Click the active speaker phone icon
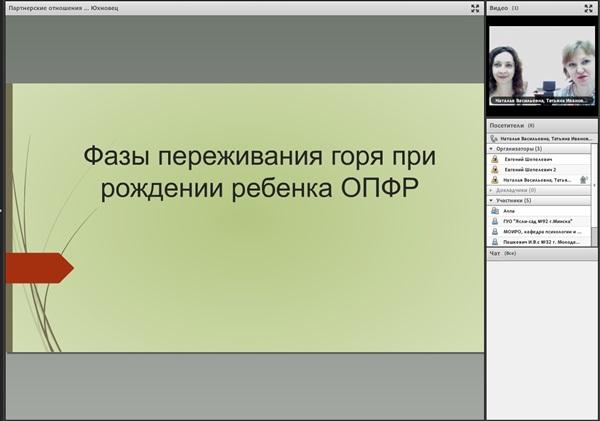The image size is (600, 421). tap(494, 139)
